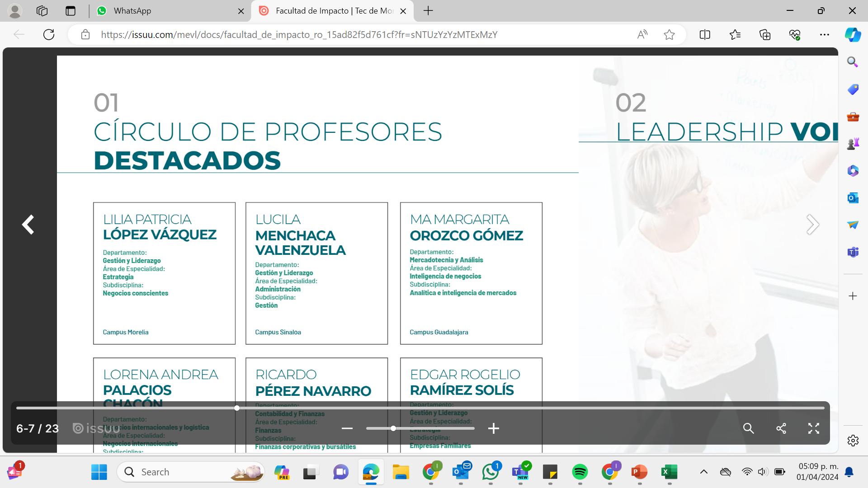
Task: Open File Explorer from taskbar
Action: coord(401,472)
